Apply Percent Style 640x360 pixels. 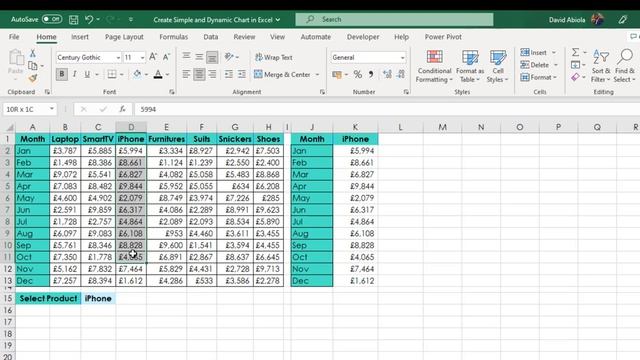click(358, 75)
